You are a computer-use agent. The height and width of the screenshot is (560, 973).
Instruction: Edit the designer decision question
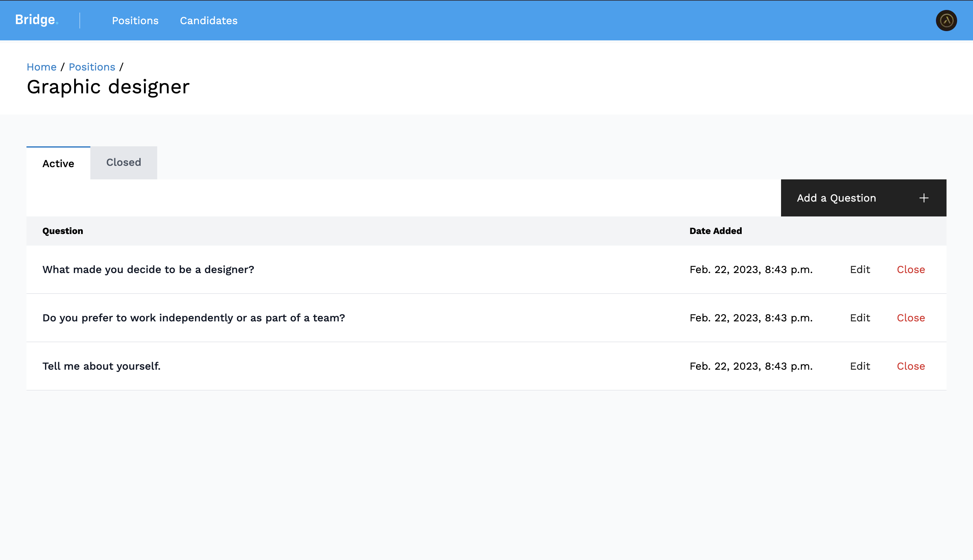(859, 270)
